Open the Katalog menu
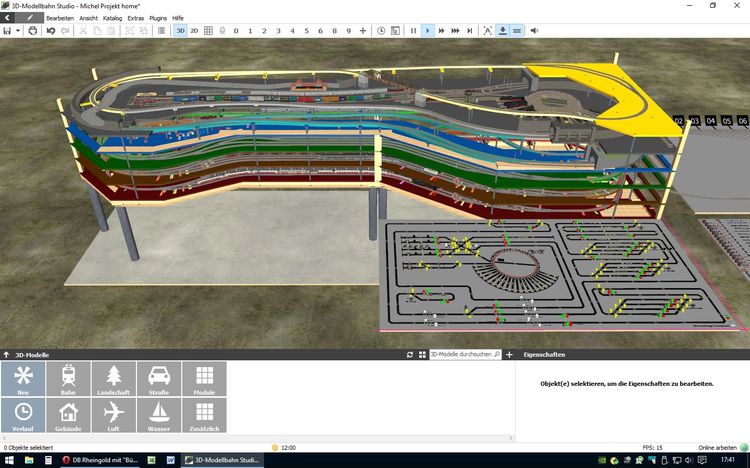 point(113,18)
